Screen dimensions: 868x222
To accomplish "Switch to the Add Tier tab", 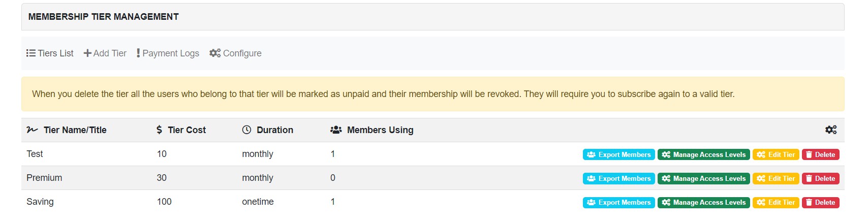I will pyautogui.click(x=105, y=53).
